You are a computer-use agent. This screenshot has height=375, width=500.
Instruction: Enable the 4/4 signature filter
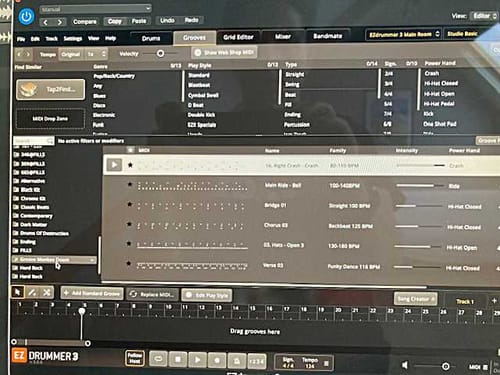pyautogui.click(x=388, y=94)
